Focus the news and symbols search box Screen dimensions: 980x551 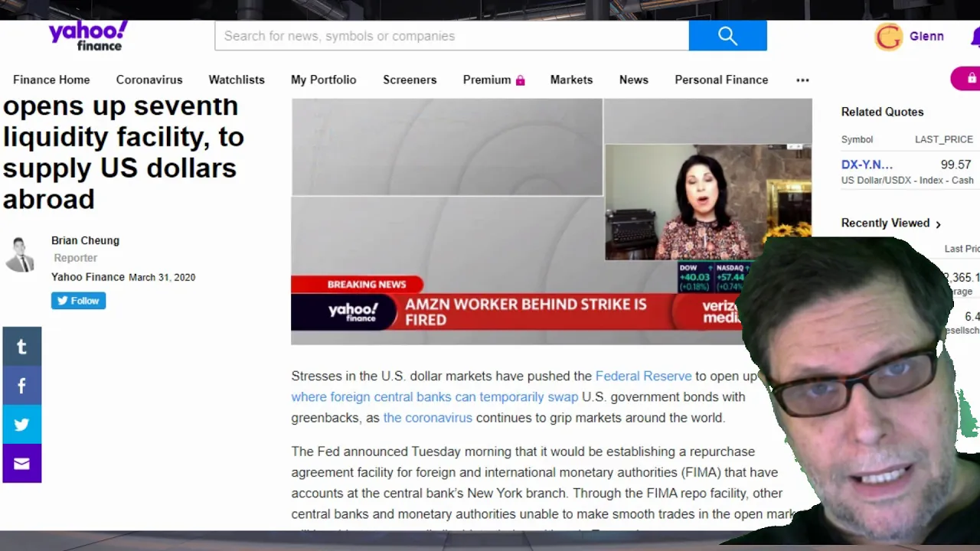452,36
